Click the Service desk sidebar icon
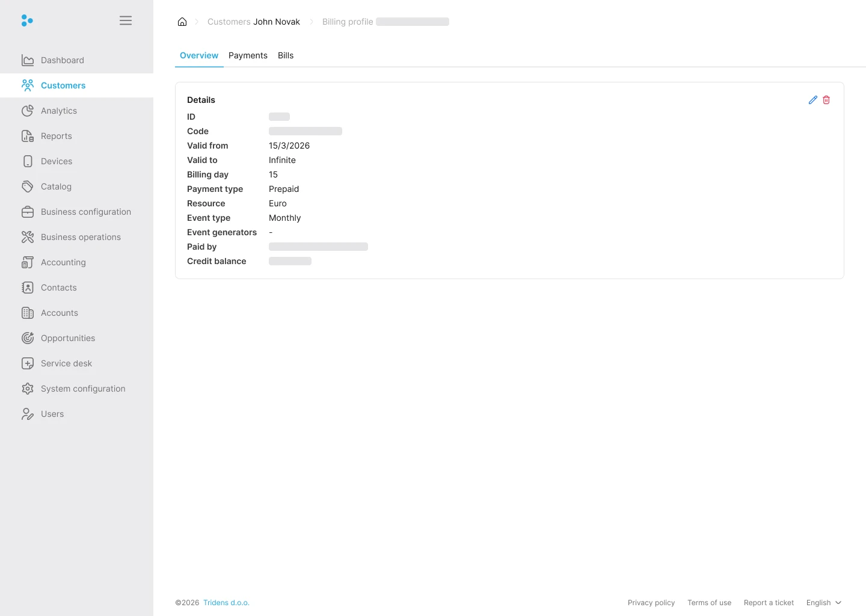The image size is (866, 616). point(28,363)
